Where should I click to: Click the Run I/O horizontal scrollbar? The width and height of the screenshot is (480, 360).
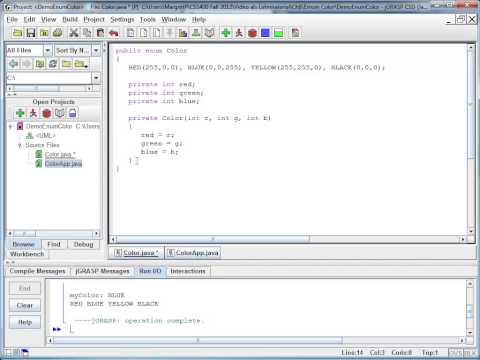(256, 340)
